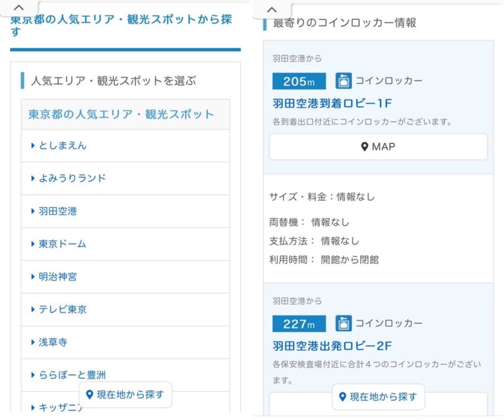Click arrow marker beside 羽田空港

[x=33, y=211]
